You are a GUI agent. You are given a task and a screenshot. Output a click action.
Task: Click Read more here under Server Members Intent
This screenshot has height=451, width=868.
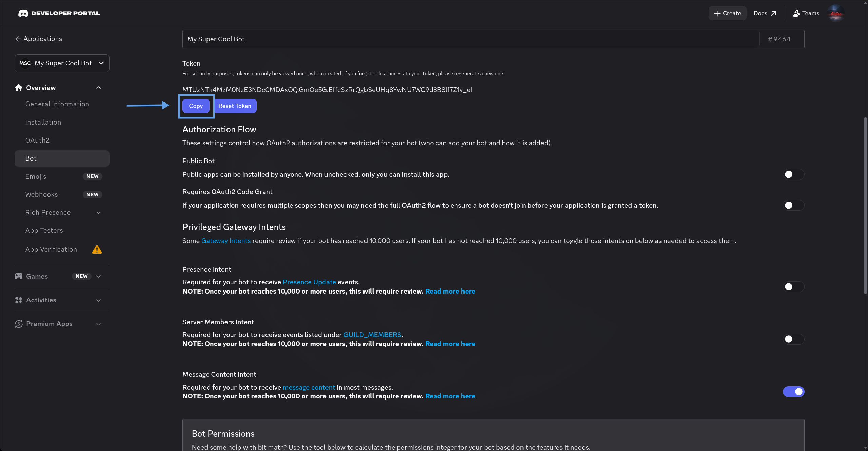coord(450,344)
